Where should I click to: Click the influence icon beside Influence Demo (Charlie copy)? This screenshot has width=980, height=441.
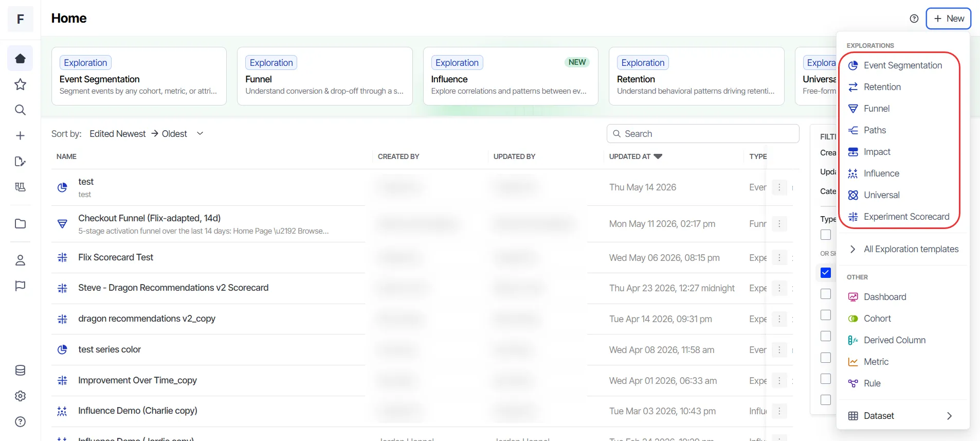tap(62, 411)
